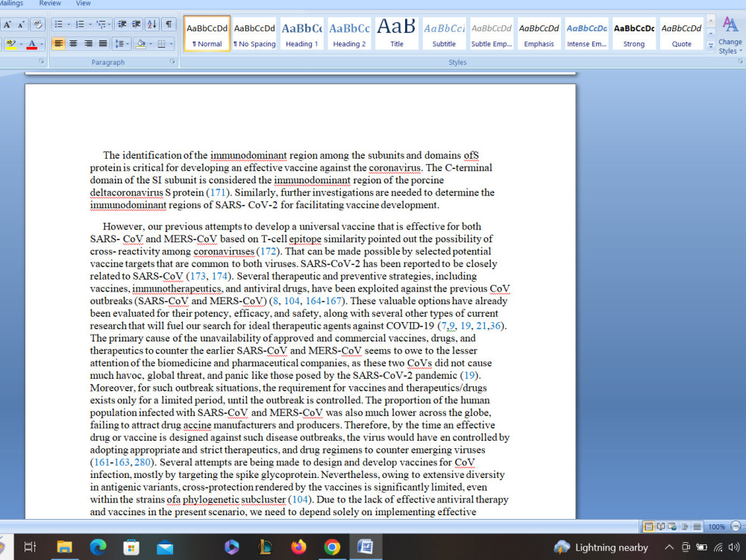Open Task View on the taskbar
746x560 pixels.
30,547
